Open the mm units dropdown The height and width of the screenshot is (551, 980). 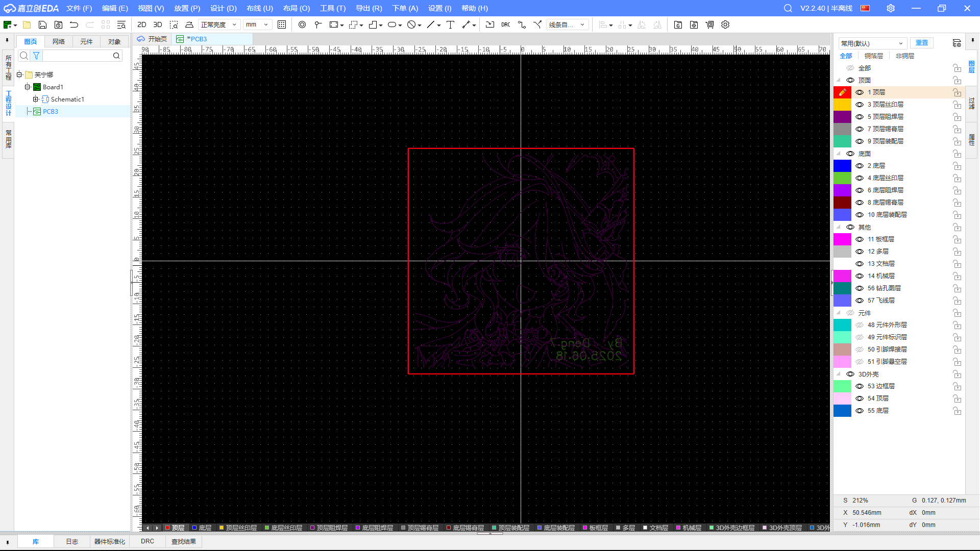257,24
